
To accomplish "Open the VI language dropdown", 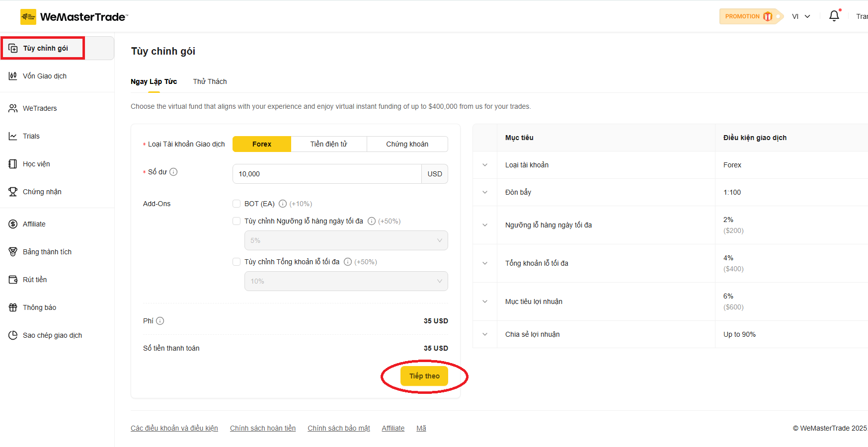I will click(801, 16).
